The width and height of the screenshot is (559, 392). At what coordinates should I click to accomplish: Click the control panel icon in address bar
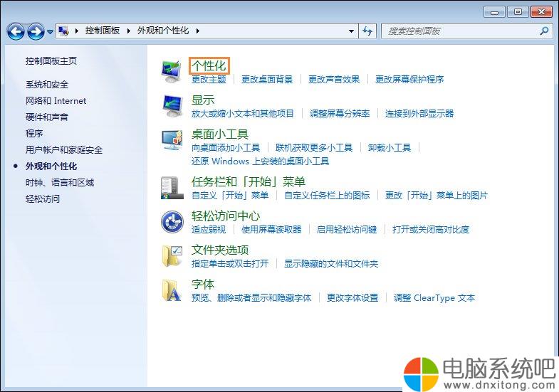[63, 31]
